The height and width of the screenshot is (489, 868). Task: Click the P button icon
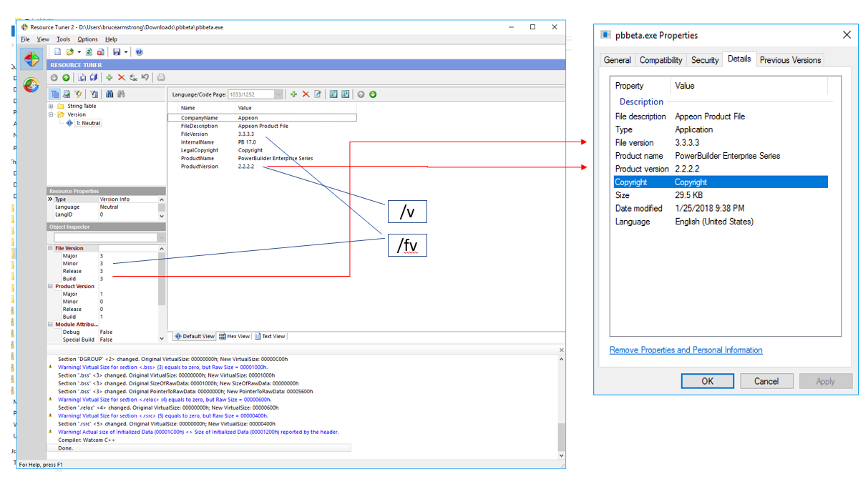click(346, 94)
